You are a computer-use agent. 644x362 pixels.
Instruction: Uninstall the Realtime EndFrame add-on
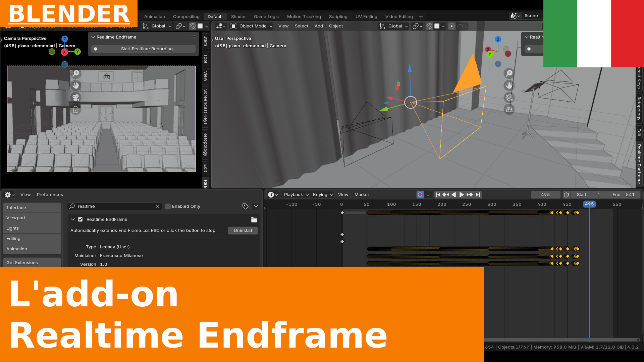point(243,231)
